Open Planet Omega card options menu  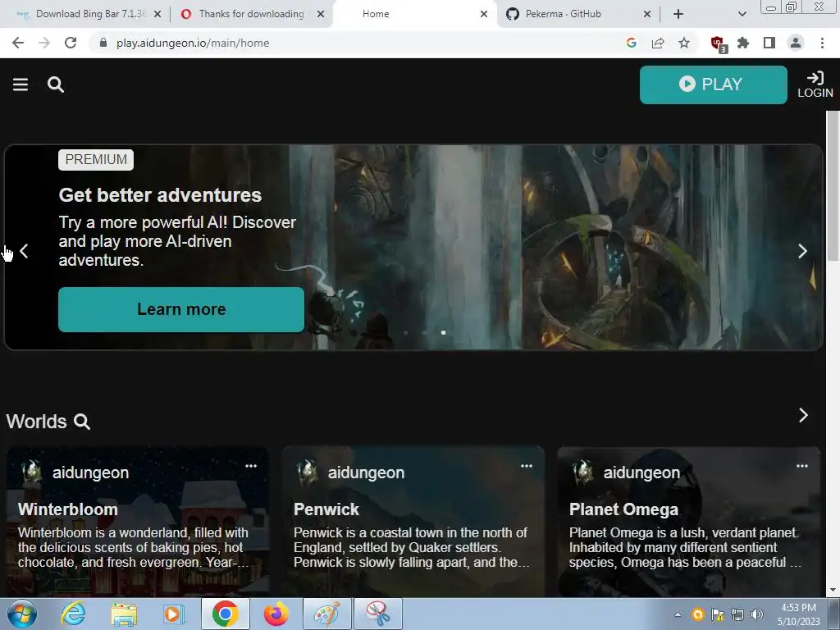(802, 466)
